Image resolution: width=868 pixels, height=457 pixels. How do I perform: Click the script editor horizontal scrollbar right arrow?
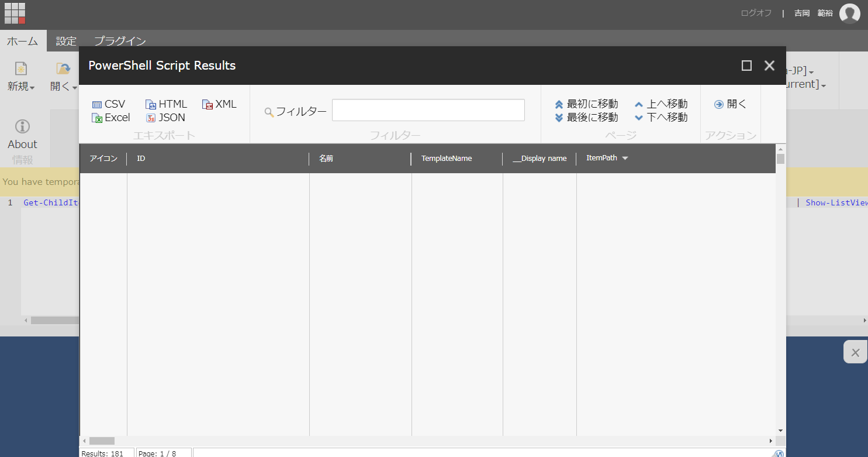tap(864, 321)
